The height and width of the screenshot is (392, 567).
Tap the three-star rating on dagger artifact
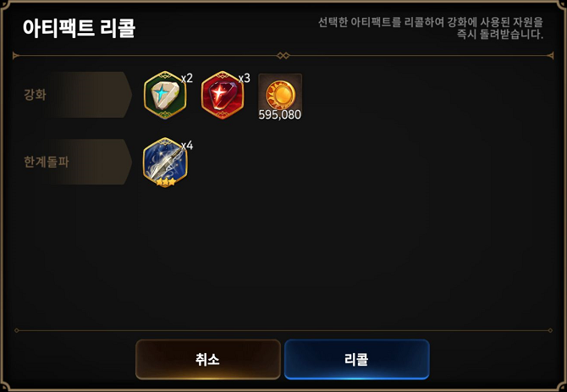tap(165, 182)
